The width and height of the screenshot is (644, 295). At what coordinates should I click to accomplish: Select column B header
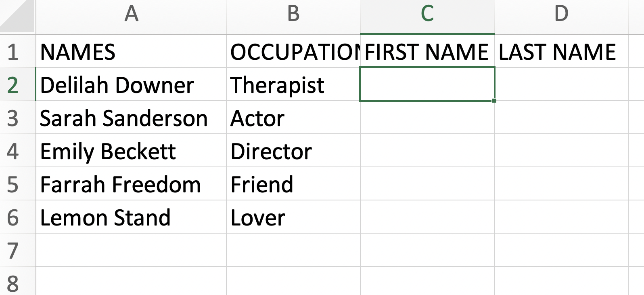[293, 17]
